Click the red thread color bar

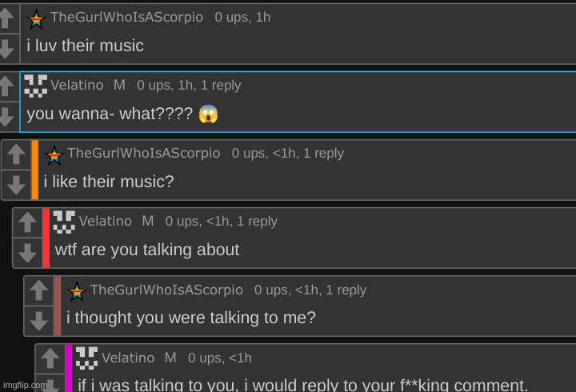coord(46,238)
